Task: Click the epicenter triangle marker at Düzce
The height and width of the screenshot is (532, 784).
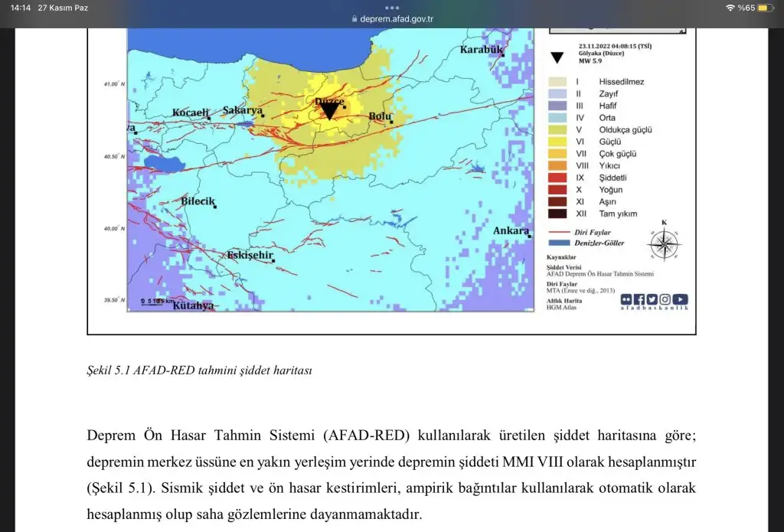Action: point(328,112)
